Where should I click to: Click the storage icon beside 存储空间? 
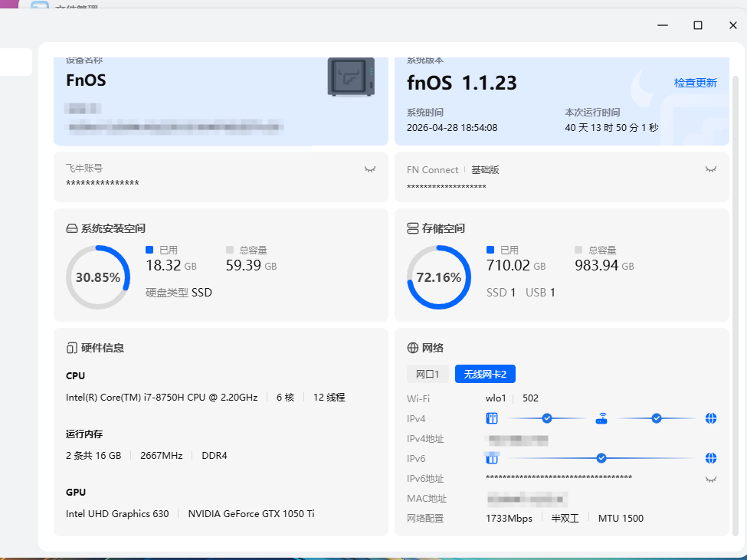pos(412,228)
